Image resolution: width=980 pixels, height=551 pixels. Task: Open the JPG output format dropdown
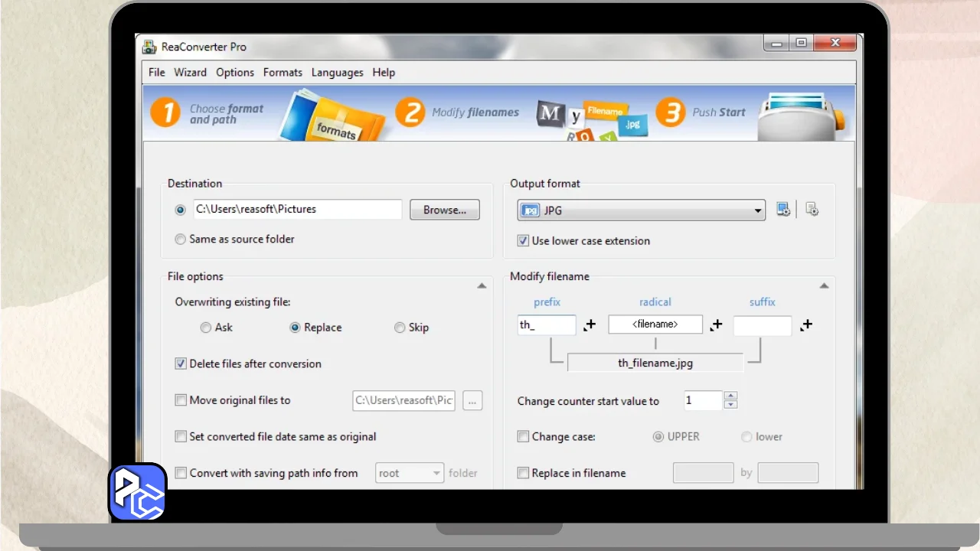(642, 210)
